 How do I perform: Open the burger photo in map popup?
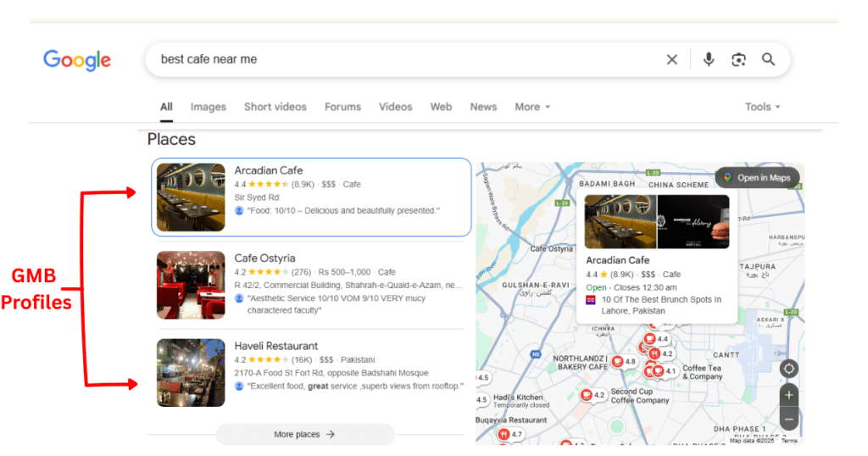click(x=693, y=221)
